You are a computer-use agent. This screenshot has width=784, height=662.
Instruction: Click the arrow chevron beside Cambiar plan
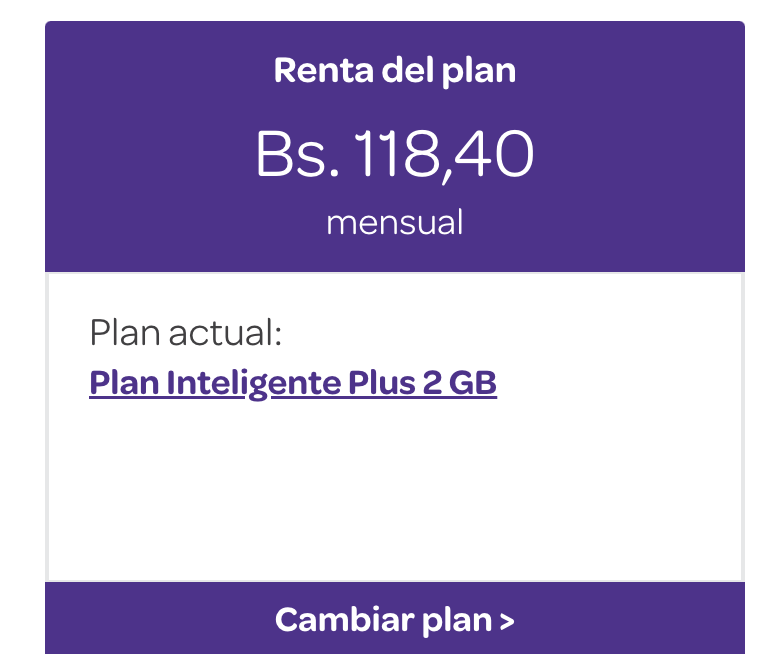tap(506, 622)
